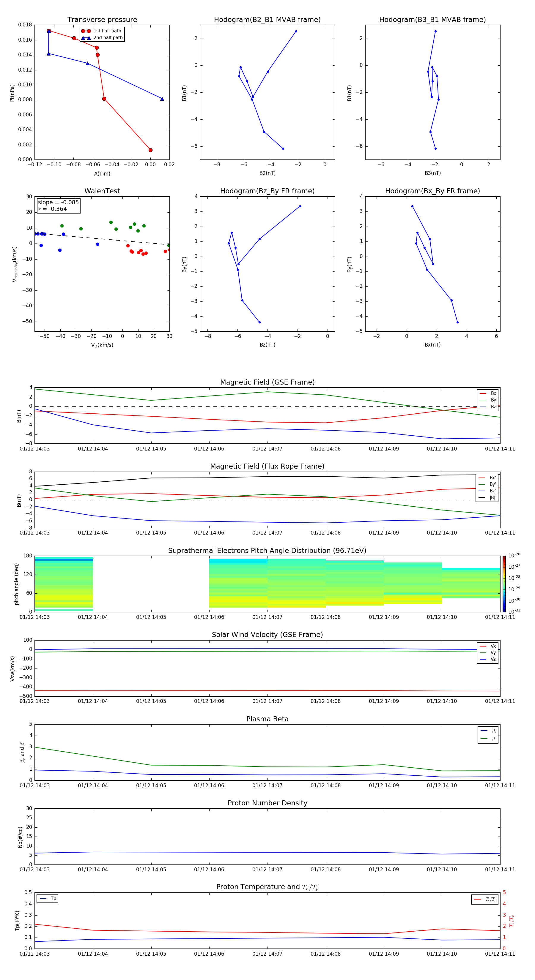Click the 'pitch angle (deg)' y-axis label
Viewport: 535px width, 980px height.
(x=17, y=584)
